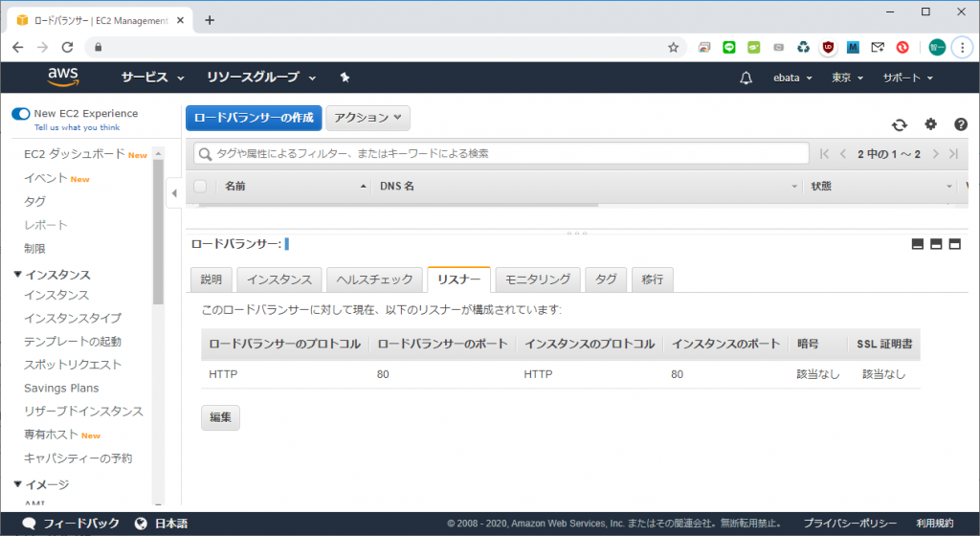Toggle New EC2 Experience switch

coord(21,114)
